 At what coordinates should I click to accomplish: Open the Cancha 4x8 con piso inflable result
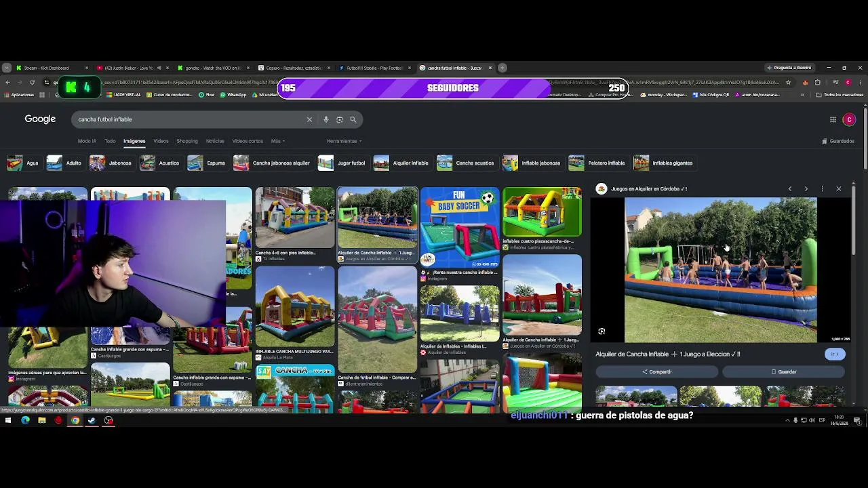point(295,218)
